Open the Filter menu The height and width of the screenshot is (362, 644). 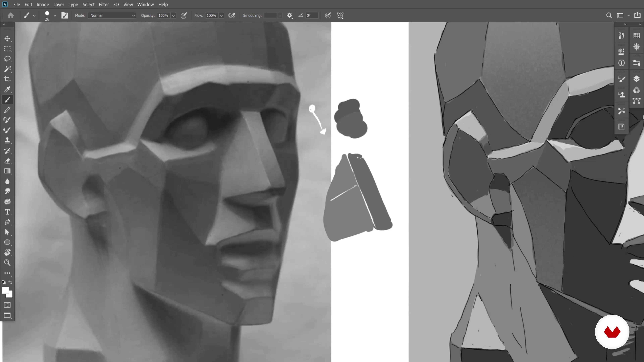(103, 5)
